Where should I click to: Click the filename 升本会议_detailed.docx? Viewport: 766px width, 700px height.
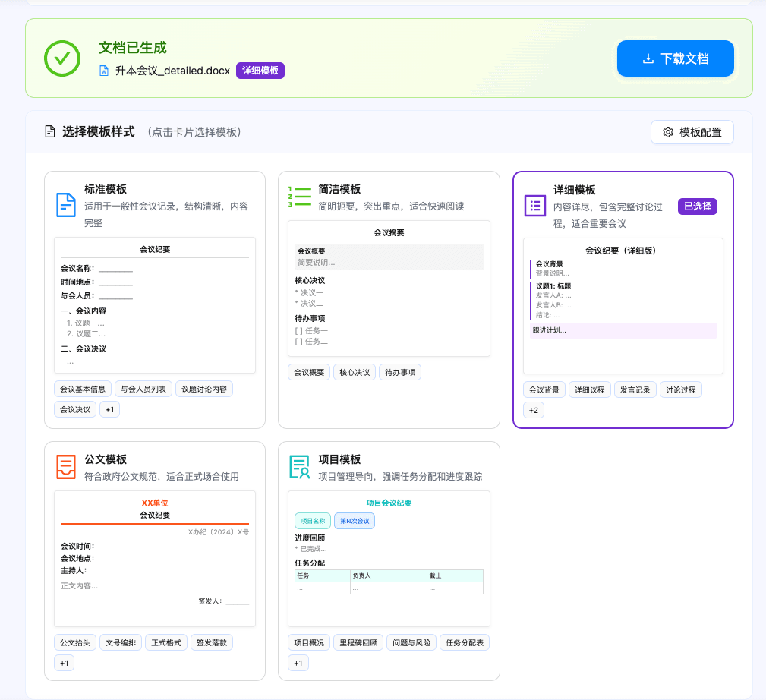[172, 71]
